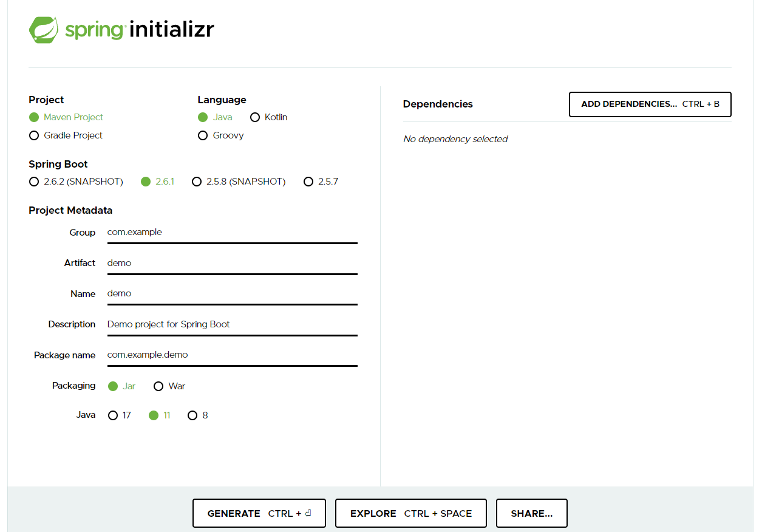The width and height of the screenshot is (762, 532).
Task: Select Maven Project radio button
Action: click(66, 117)
